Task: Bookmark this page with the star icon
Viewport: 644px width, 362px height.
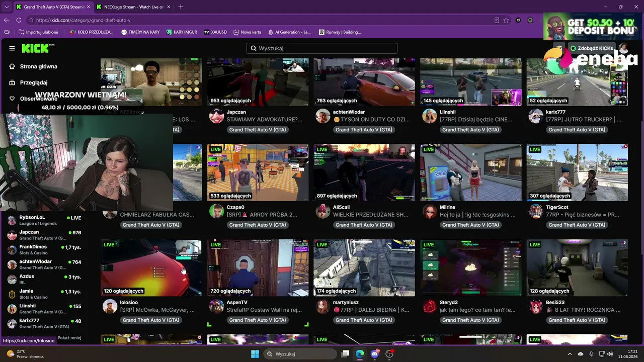Action: tap(506, 20)
